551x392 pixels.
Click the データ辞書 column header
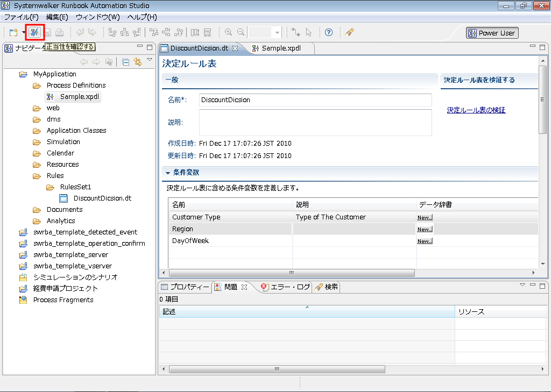point(477,204)
